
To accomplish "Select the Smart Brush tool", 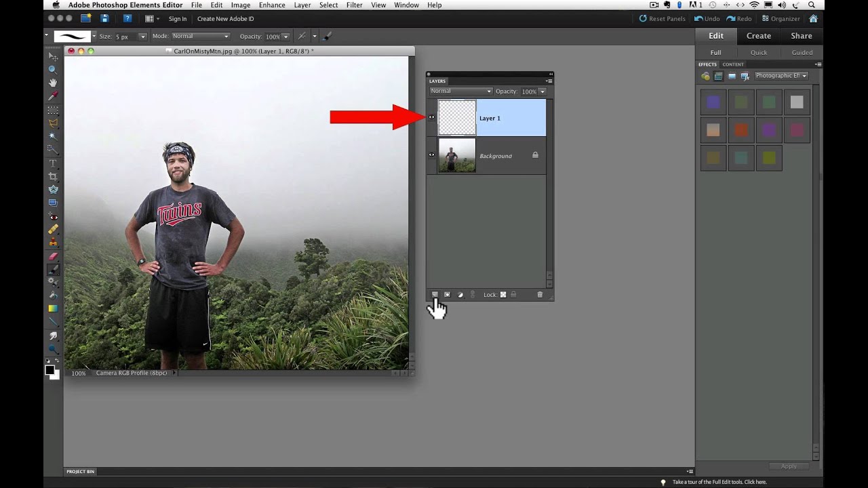I will (53, 282).
